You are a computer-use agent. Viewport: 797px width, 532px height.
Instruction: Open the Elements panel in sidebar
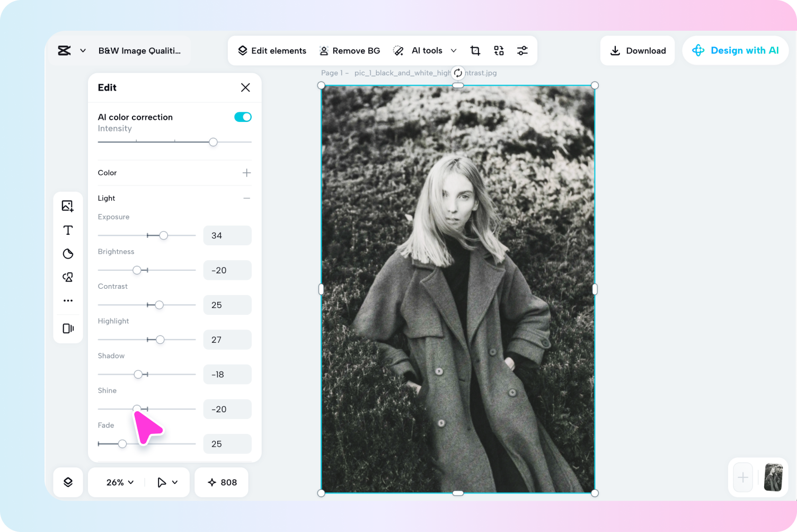[x=68, y=277]
